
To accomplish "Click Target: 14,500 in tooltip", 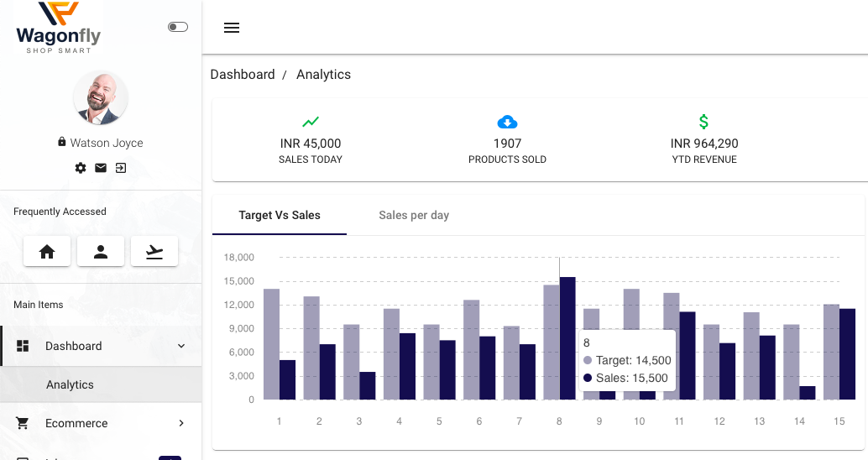I will (633, 360).
